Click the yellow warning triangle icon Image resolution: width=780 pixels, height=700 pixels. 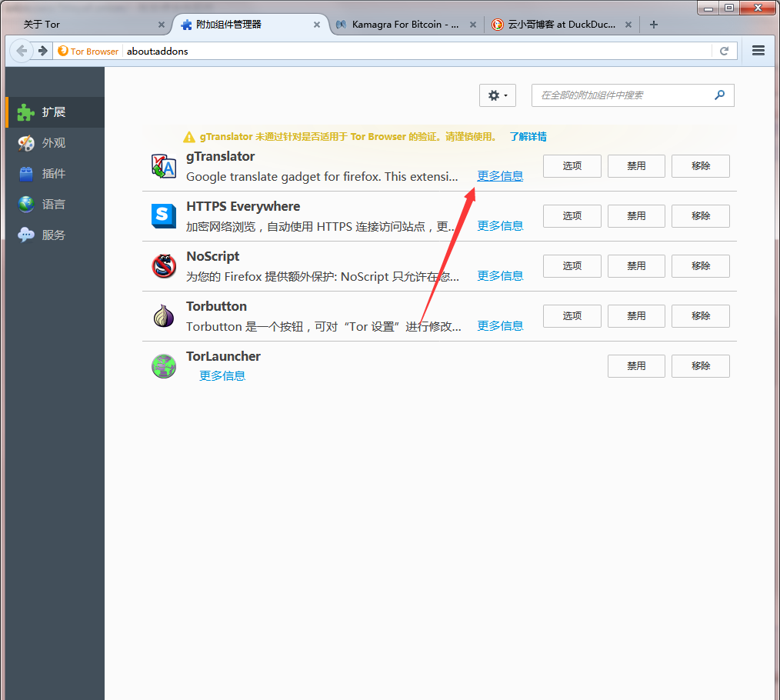pos(189,137)
